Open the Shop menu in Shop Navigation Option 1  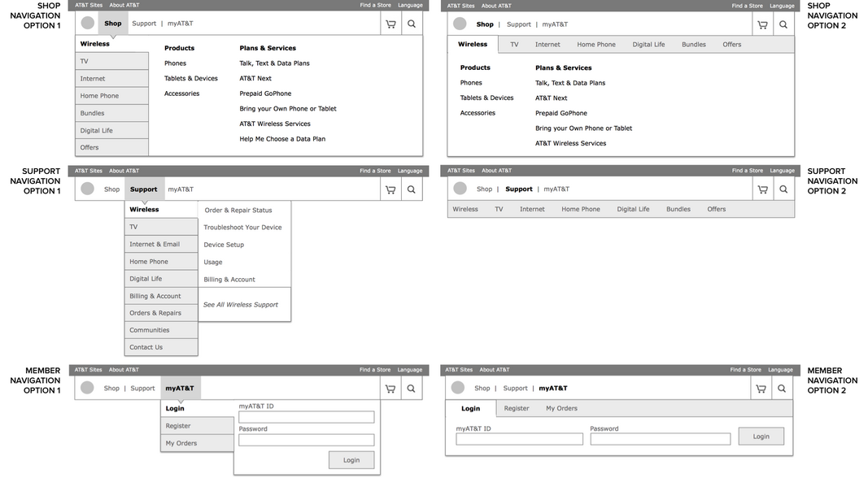click(113, 24)
